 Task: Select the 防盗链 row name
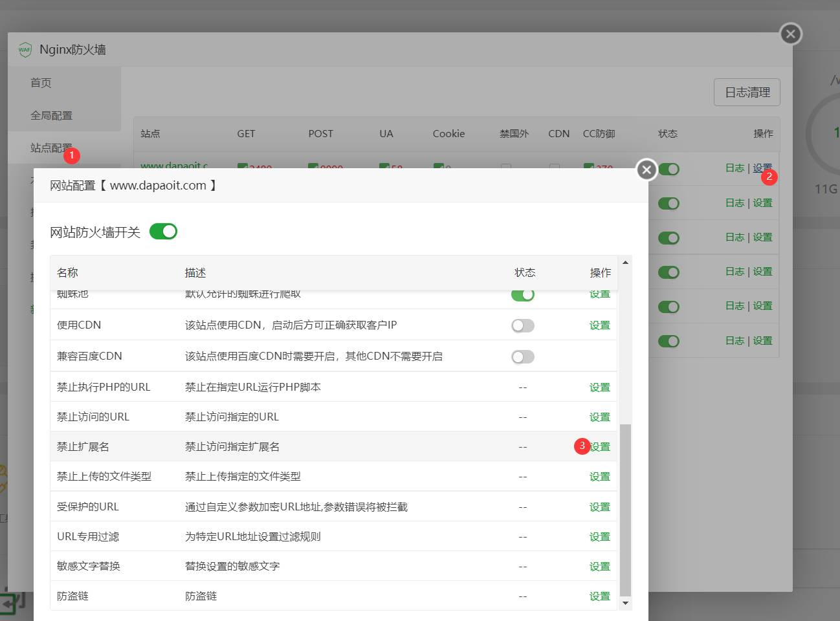pos(72,596)
